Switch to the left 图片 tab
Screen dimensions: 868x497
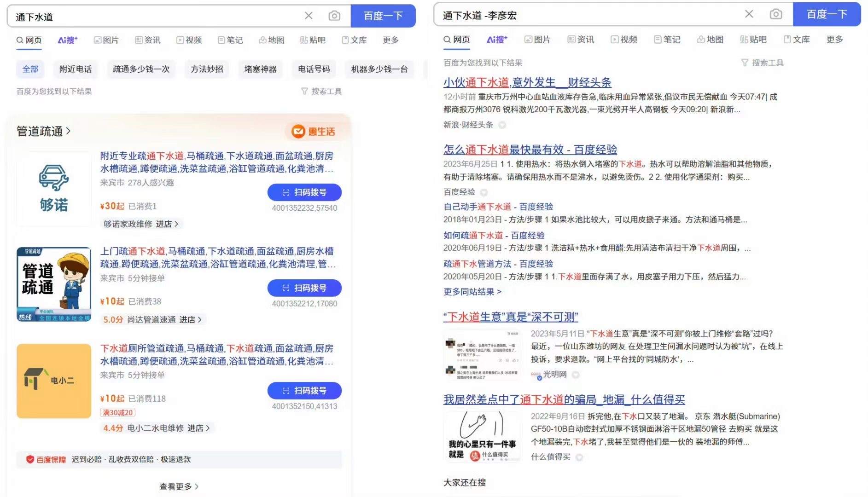(x=106, y=40)
